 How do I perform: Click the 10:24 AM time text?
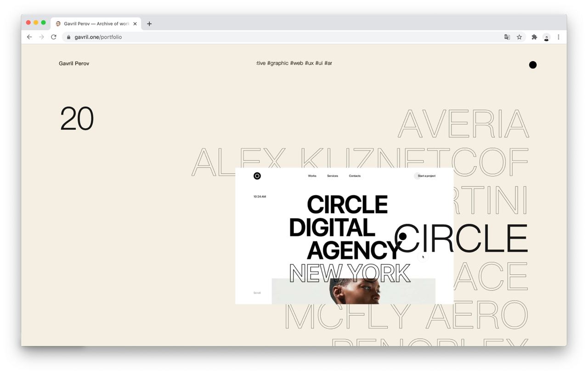coord(260,197)
